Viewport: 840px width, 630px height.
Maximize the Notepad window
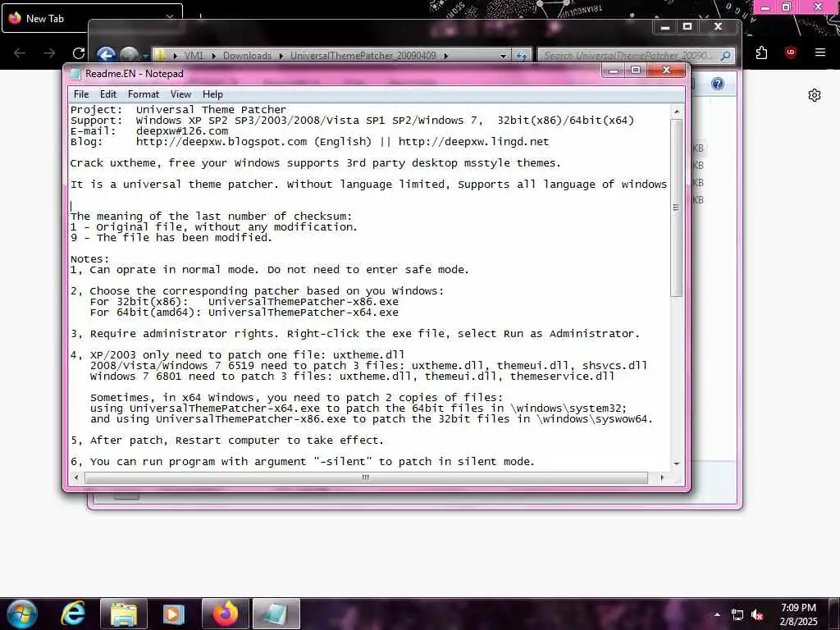[x=636, y=70]
